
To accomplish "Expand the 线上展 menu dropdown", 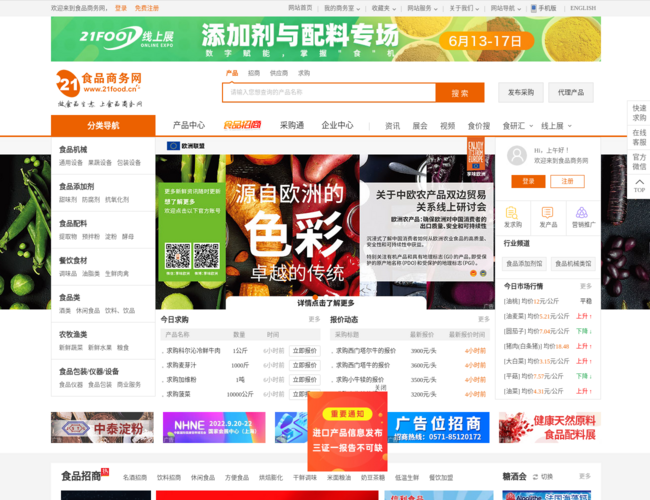I will [556, 126].
